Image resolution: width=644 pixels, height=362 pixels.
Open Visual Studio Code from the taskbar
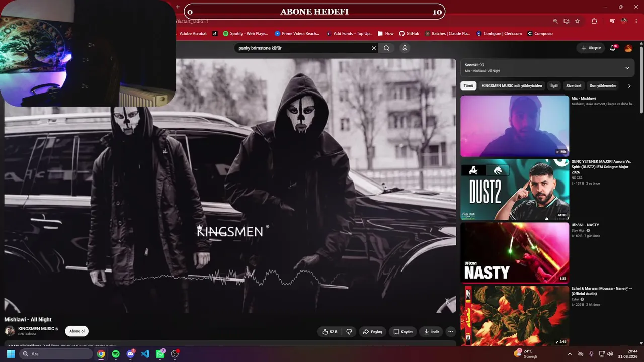pos(145,354)
